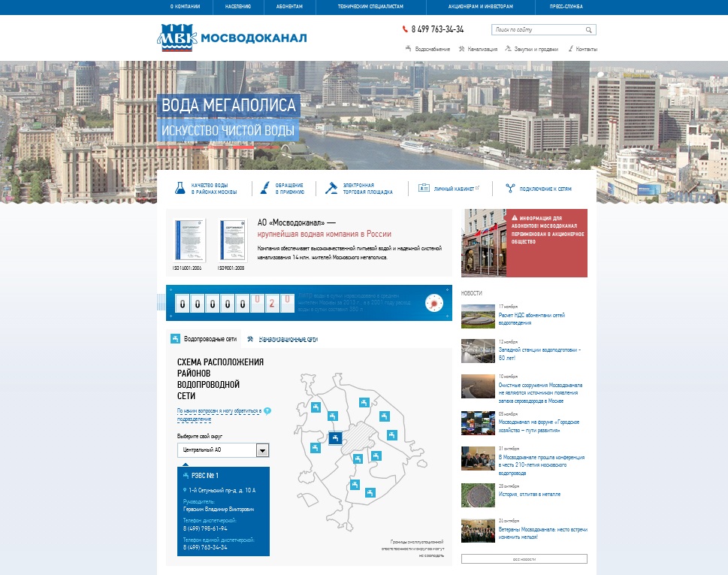Open news about «Очистные сооружения Мосводоканала»
Viewport: 728px width, 575px height.
[x=540, y=393]
